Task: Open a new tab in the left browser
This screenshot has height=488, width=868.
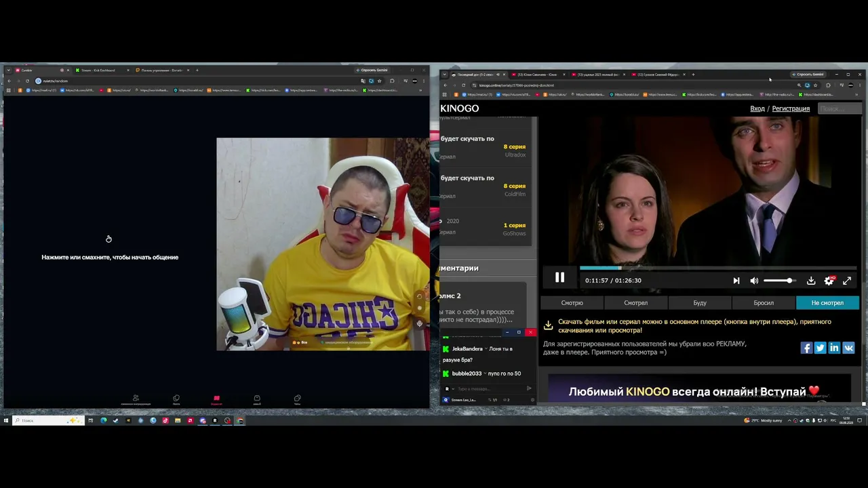Action: (197, 70)
